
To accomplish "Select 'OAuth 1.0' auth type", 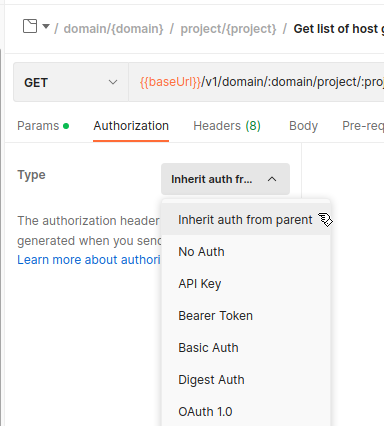I will coord(246,412).
